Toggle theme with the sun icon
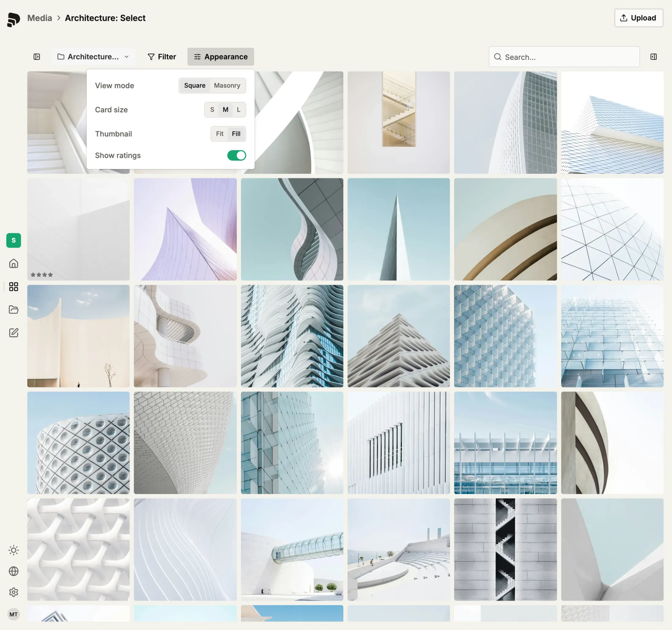Image resolution: width=672 pixels, height=630 pixels. coord(13,550)
